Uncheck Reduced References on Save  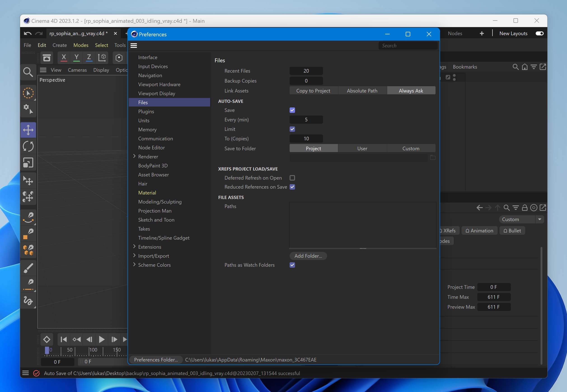[292, 187]
